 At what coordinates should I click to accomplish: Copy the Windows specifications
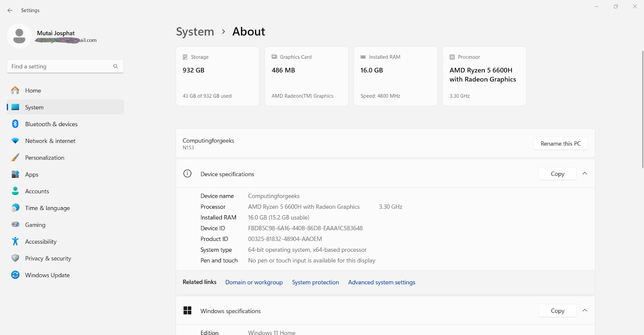(557, 310)
